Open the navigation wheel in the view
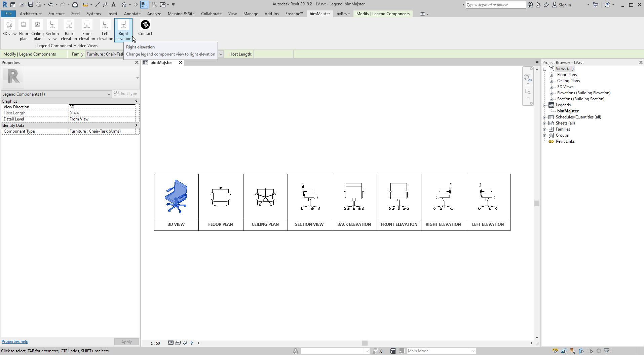The image size is (644, 355). tap(528, 78)
